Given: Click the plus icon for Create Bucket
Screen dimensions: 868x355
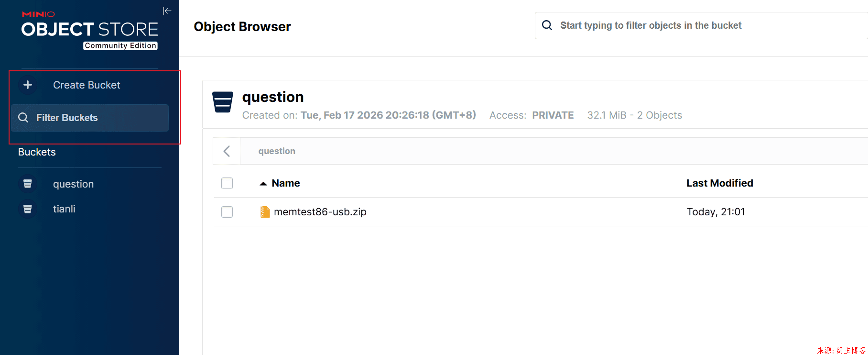Looking at the screenshot, I should (x=28, y=85).
